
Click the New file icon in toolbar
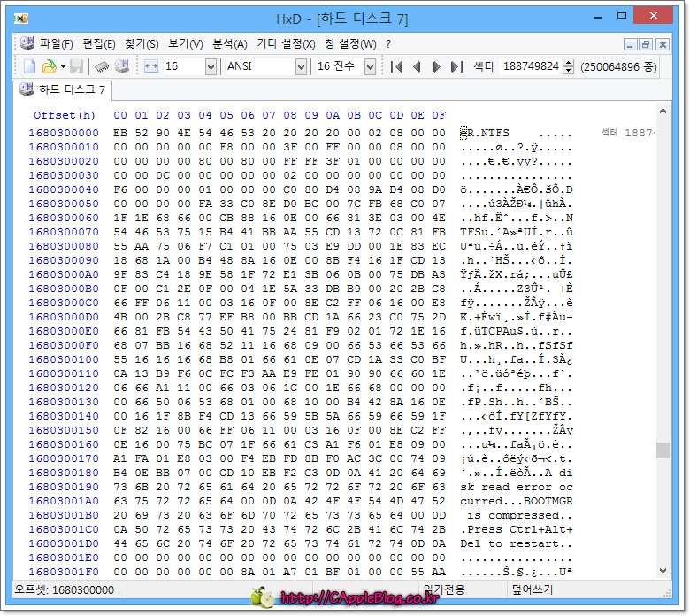tap(30, 66)
